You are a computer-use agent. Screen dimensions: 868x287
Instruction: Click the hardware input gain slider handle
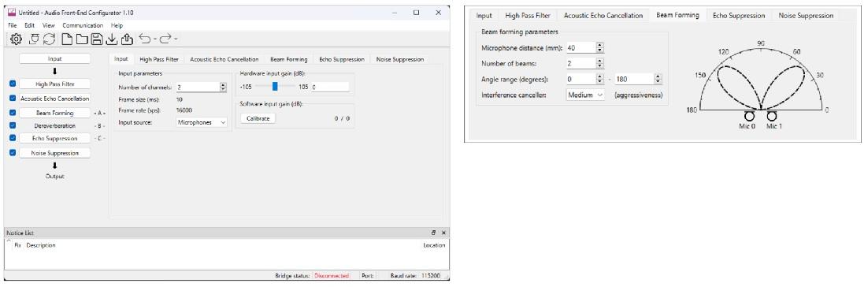point(275,87)
